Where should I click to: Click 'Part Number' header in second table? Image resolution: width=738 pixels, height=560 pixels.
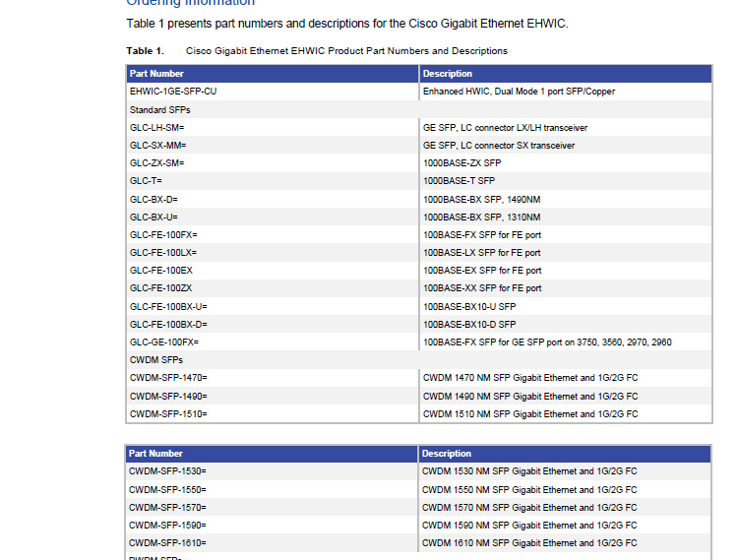[155, 454]
